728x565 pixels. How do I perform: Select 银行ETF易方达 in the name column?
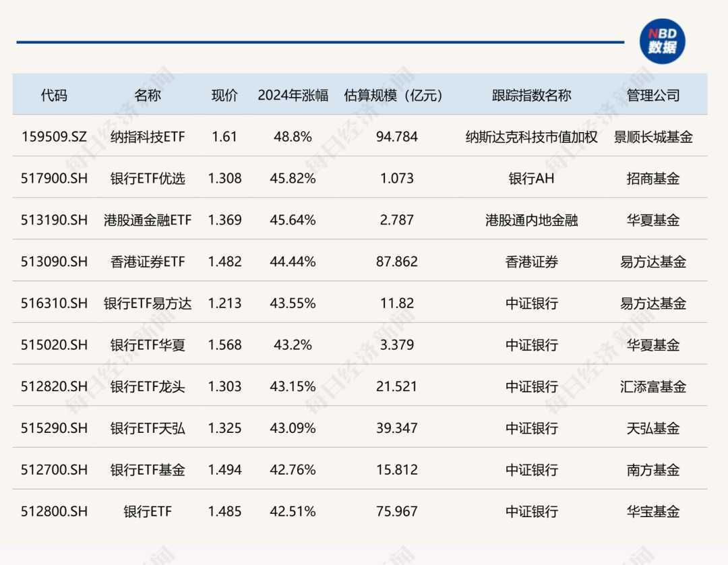(x=148, y=303)
